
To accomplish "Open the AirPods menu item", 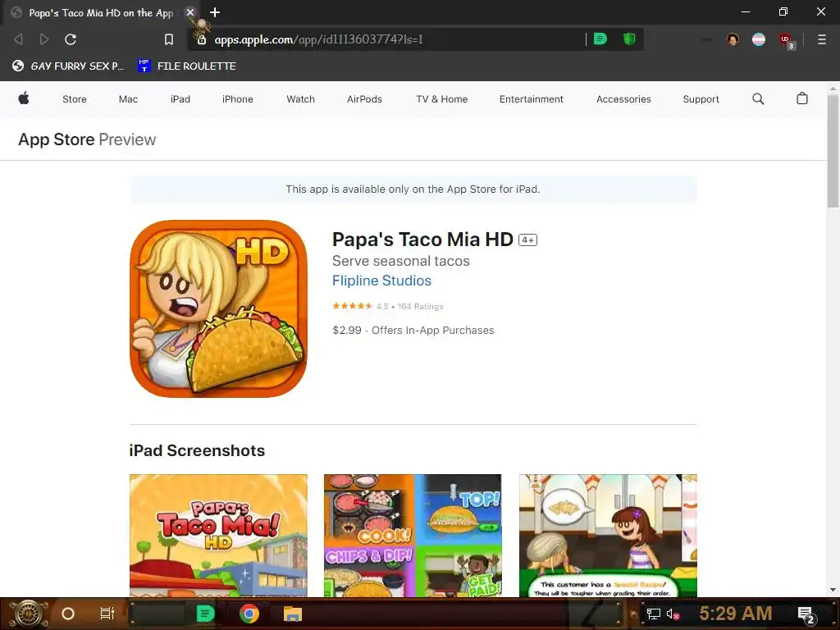I will (x=364, y=99).
